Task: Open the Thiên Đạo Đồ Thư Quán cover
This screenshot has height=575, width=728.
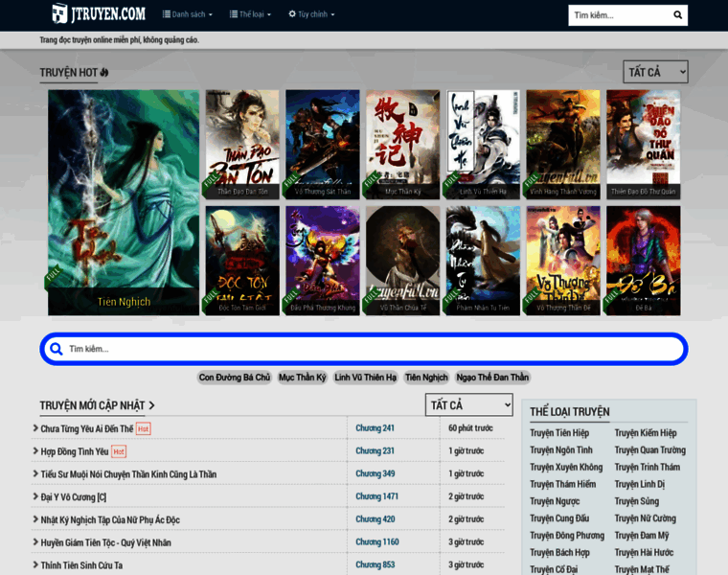Action: 644,145
